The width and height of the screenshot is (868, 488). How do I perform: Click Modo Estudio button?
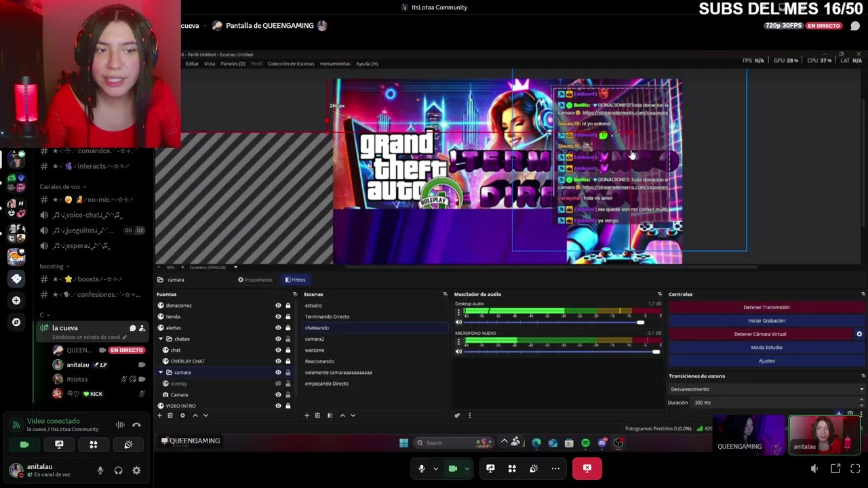(766, 347)
